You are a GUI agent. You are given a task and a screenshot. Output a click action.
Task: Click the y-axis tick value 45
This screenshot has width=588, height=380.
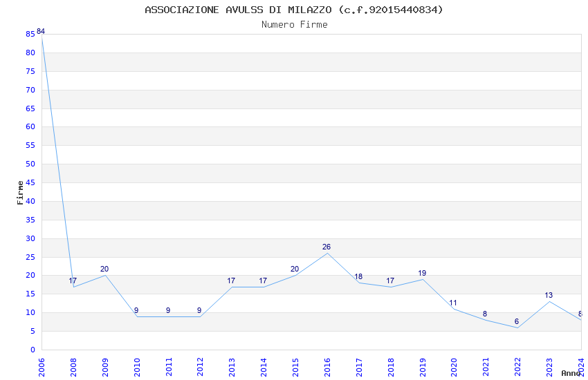pyautogui.click(x=30, y=182)
